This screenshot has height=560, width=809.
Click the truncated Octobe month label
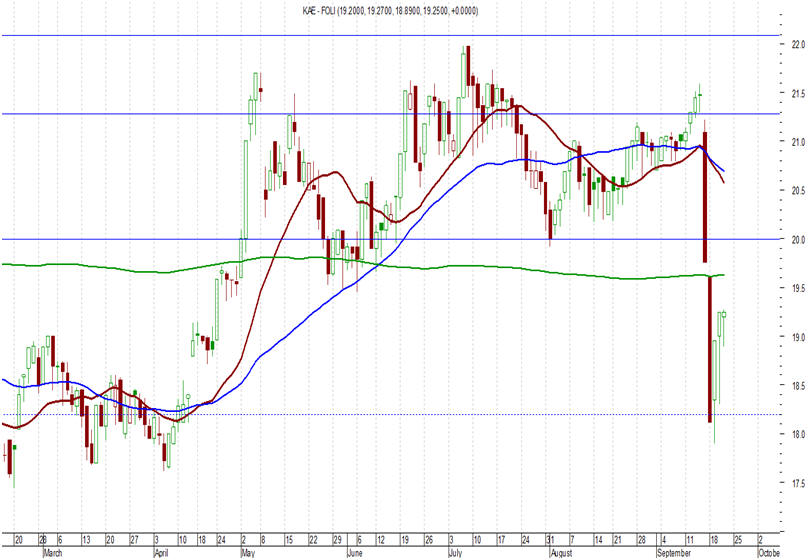[769, 553]
